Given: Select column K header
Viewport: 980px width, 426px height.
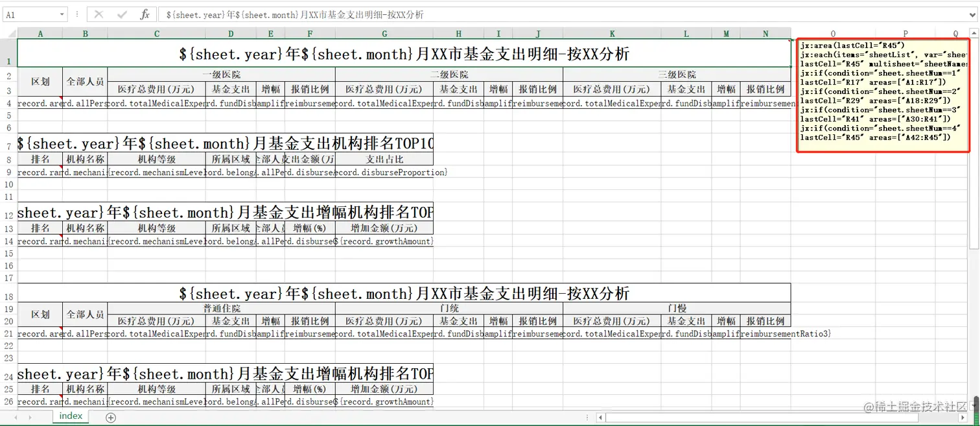Looking at the screenshot, I should point(612,34).
